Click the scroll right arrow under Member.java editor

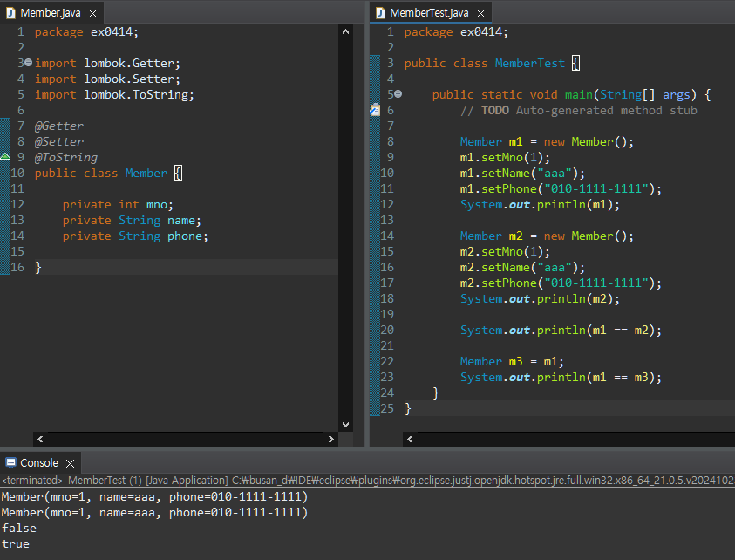(331, 439)
